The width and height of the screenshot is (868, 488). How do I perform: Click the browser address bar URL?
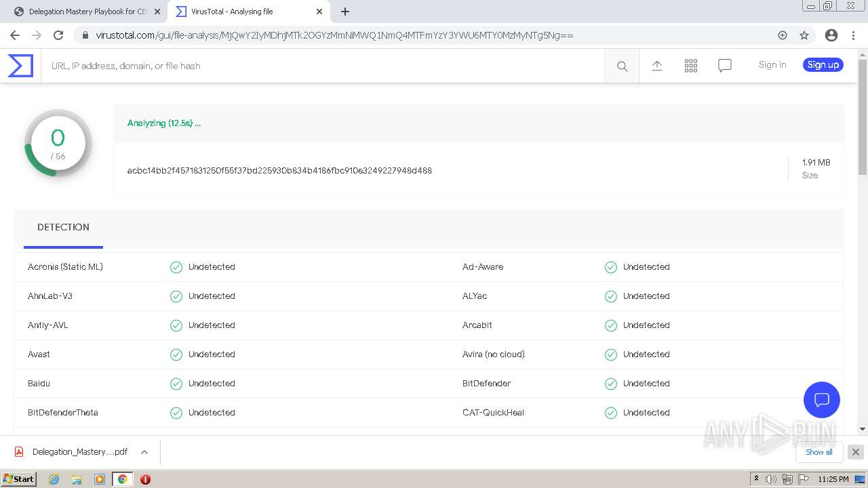click(334, 35)
